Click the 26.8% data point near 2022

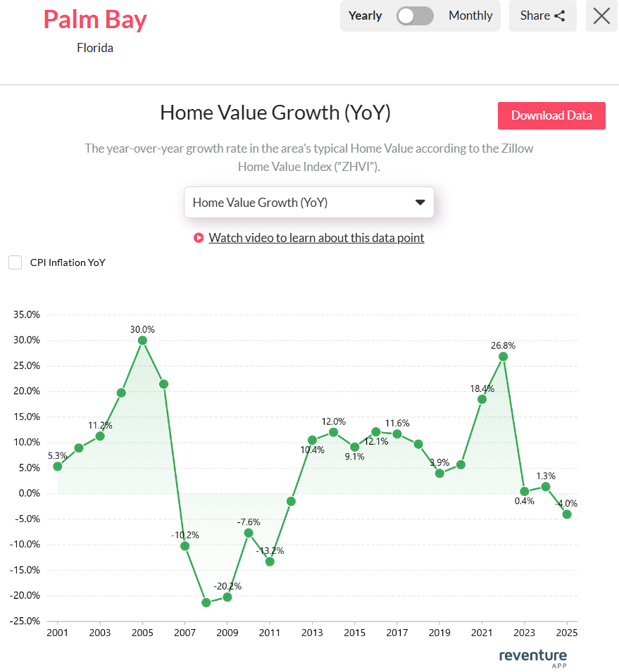coord(503,356)
